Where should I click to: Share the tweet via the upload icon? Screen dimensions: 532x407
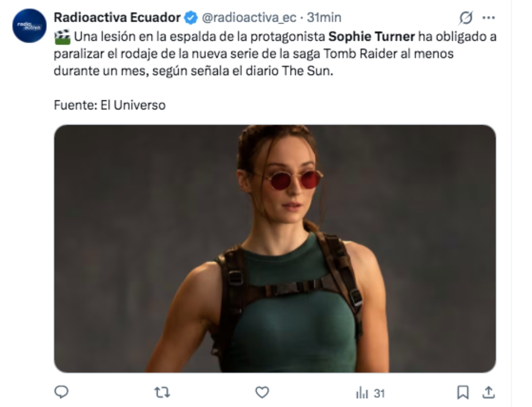(x=489, y=392)
